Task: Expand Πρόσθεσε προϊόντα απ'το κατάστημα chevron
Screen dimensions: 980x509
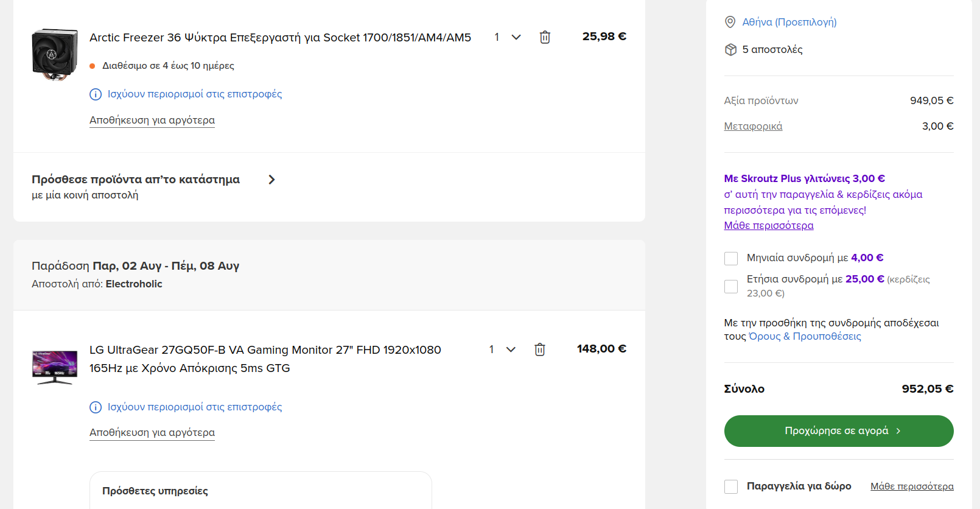Action: click(x=272, y=180)
